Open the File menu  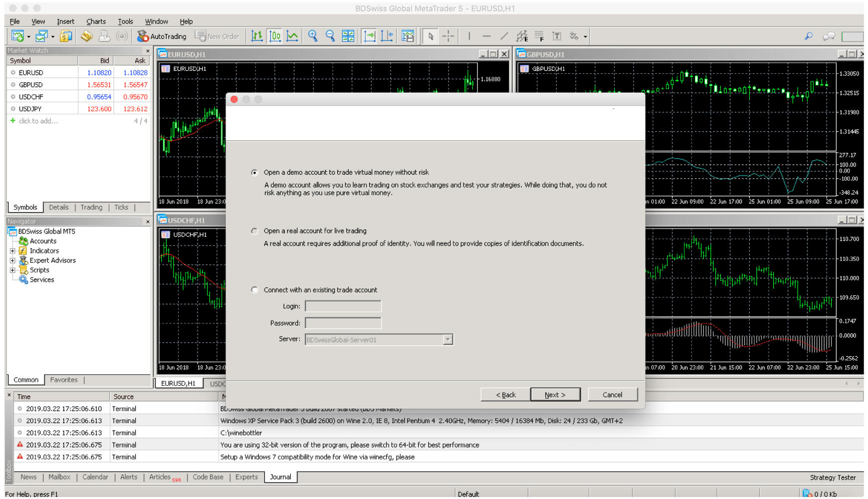click(x=15, y=21)
